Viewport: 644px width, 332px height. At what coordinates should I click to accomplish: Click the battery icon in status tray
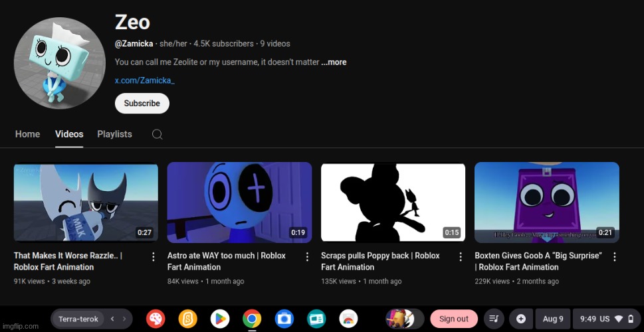[631, 319]
